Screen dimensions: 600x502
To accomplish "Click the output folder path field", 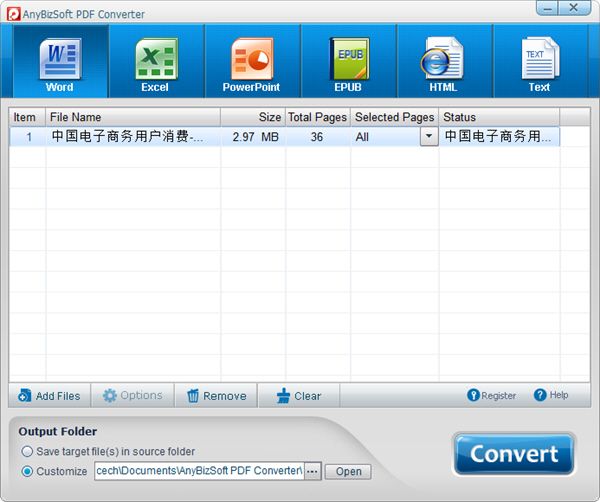I will pyautogui.click(x=198, y=471).
